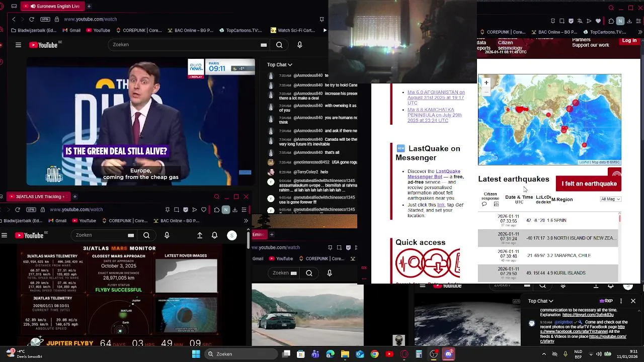Screen dimensions: 644x362
Task: Open Discord from the taskbar
Action: coord(448,354)
